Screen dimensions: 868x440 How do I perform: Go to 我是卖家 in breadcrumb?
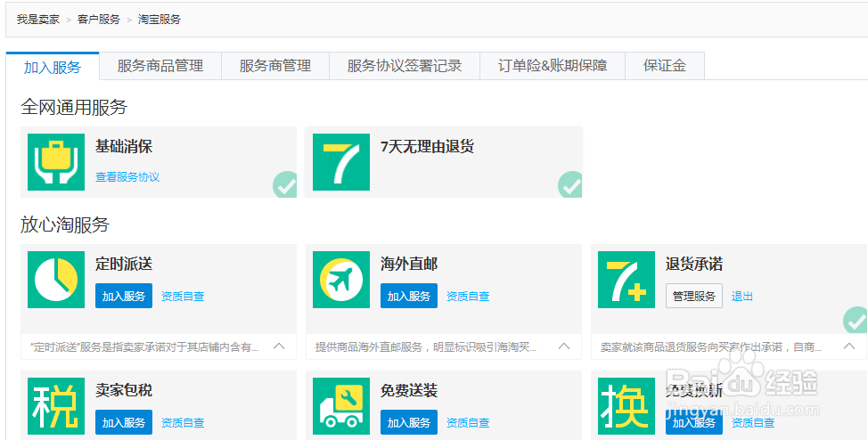pyautogui.click(x=37, y=20)
